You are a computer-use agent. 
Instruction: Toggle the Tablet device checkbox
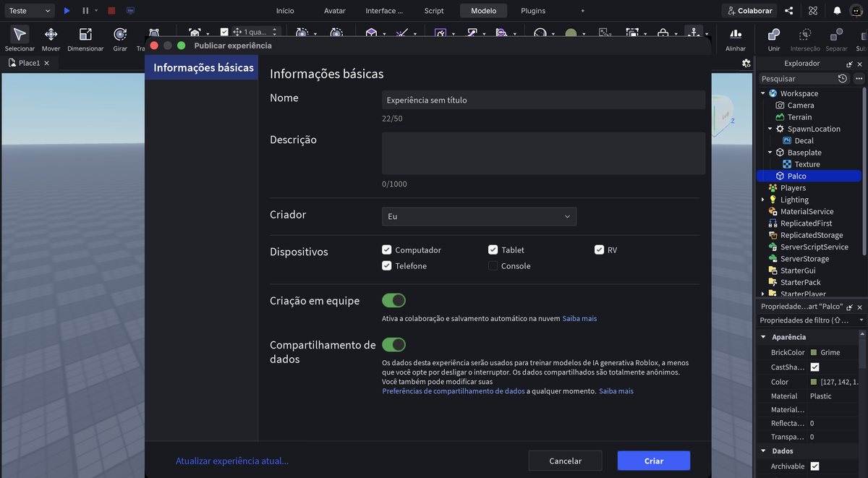tap(493, 249)
